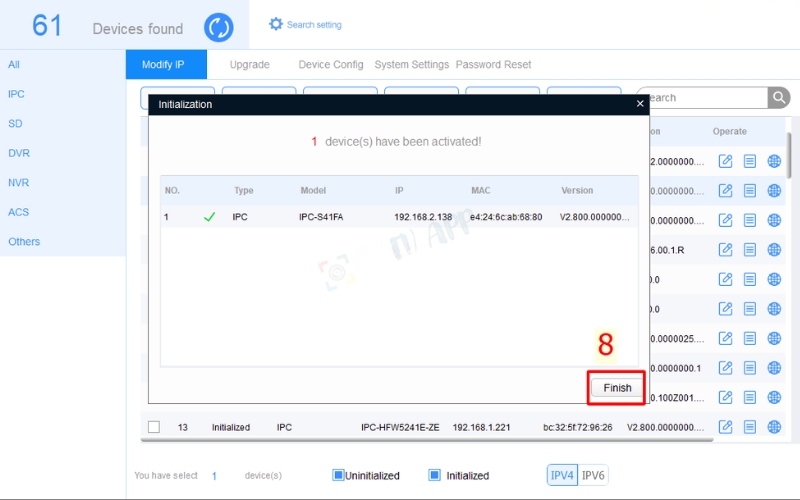Open details list icon in 0.0000025 row
This screenshot has width=800, height=500.
click(749, 338)
